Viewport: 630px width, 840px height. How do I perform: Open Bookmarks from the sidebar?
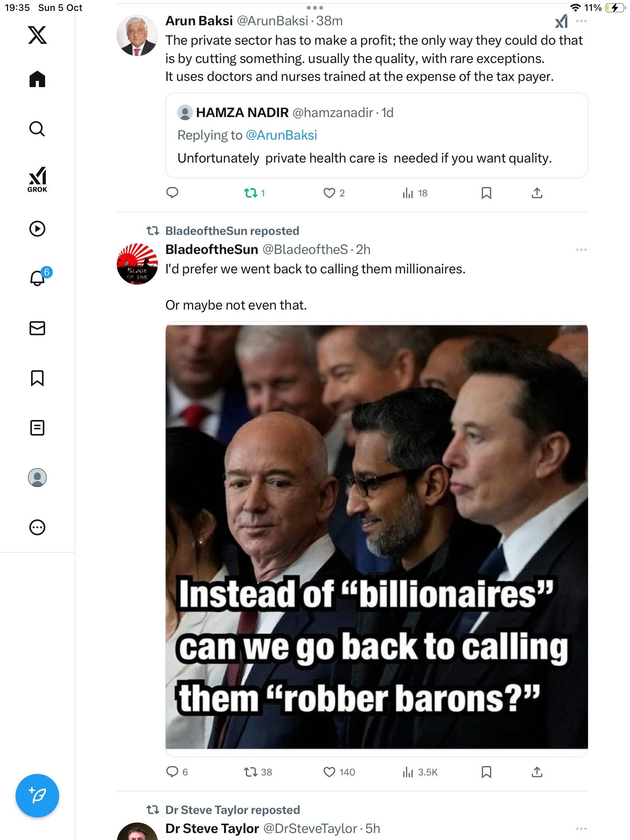(37, 378)
